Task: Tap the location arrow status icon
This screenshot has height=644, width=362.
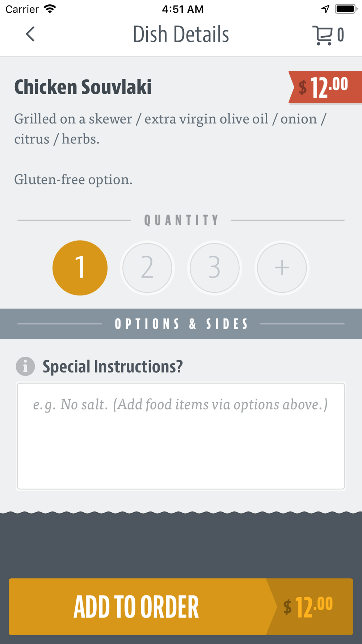Action: pos(325,9)
